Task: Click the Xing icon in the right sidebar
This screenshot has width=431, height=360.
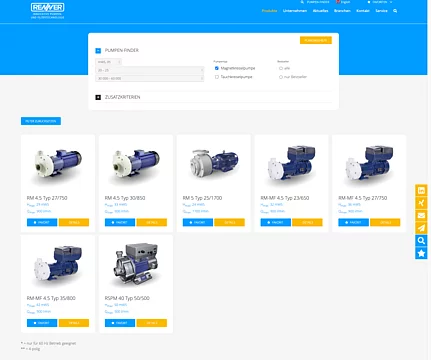Action: pos(421,203)
